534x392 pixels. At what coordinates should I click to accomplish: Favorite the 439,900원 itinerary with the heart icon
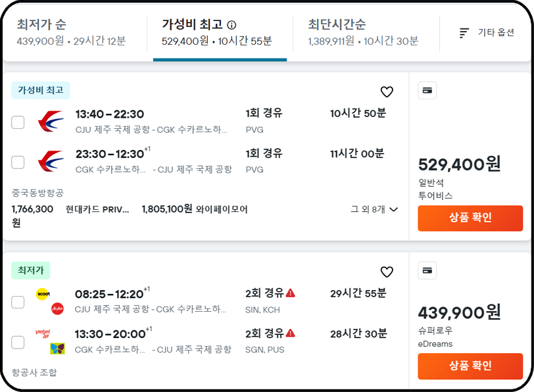(x=387, y=272)
